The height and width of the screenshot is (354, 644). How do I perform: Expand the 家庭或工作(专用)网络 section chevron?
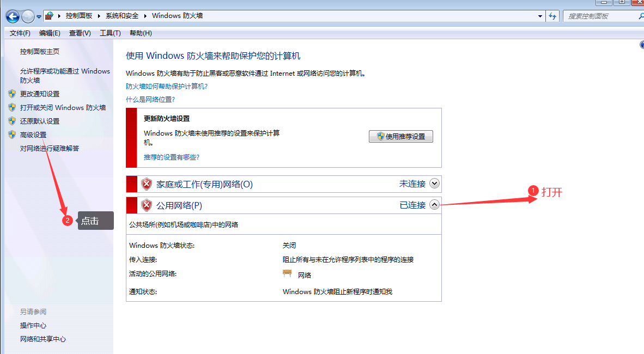(x=435, y=184)
